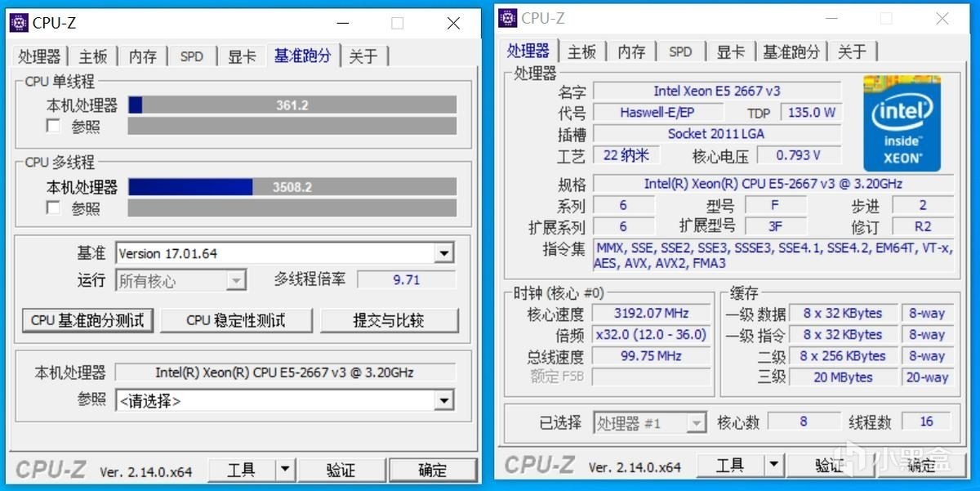Click 代号 value Haswell-E/EP

click(657, 112)
